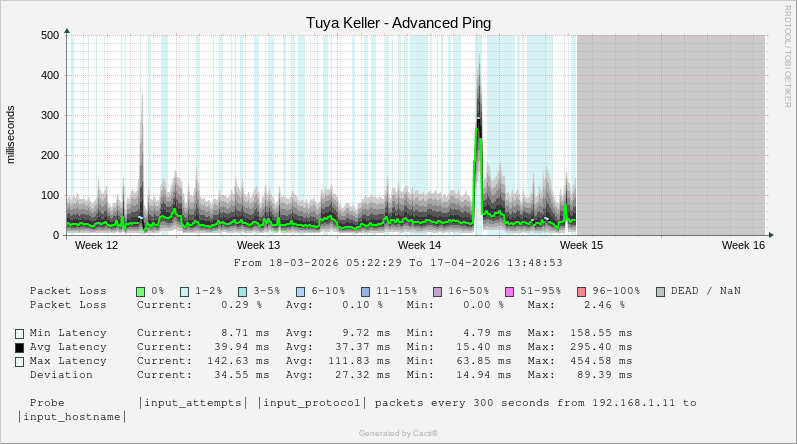
Task: Select the 1-2% packet loss legend swatch
Action: [184, 291]
